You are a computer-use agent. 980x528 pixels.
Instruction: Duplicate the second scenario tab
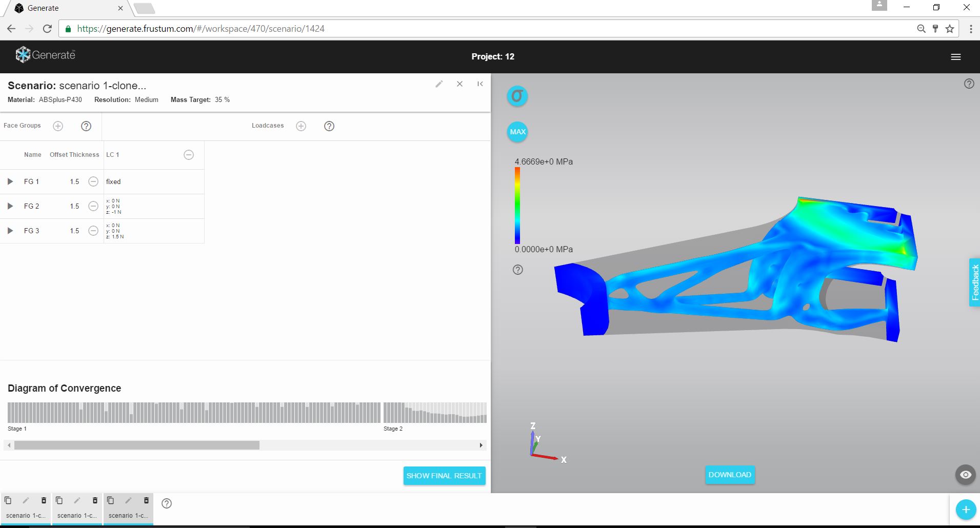[x=59, y=500]
